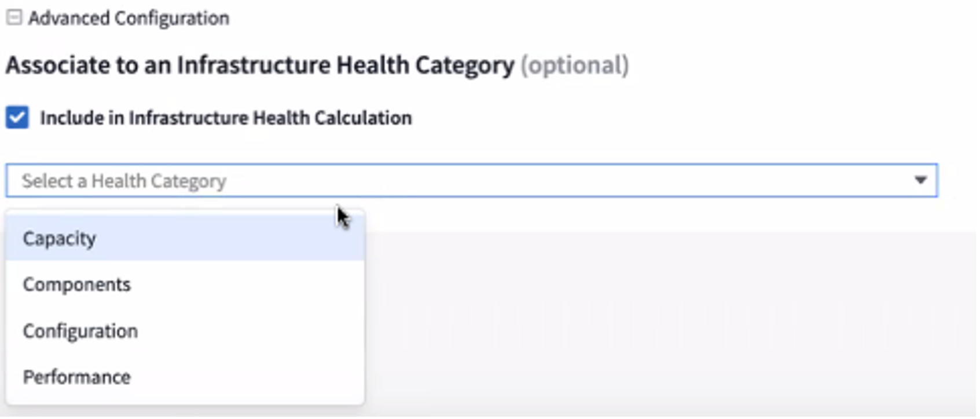Click the Associate to an Infrastructure Health Category heading
This screenshot has height=419, width=980.
click(x=260, y=65)
